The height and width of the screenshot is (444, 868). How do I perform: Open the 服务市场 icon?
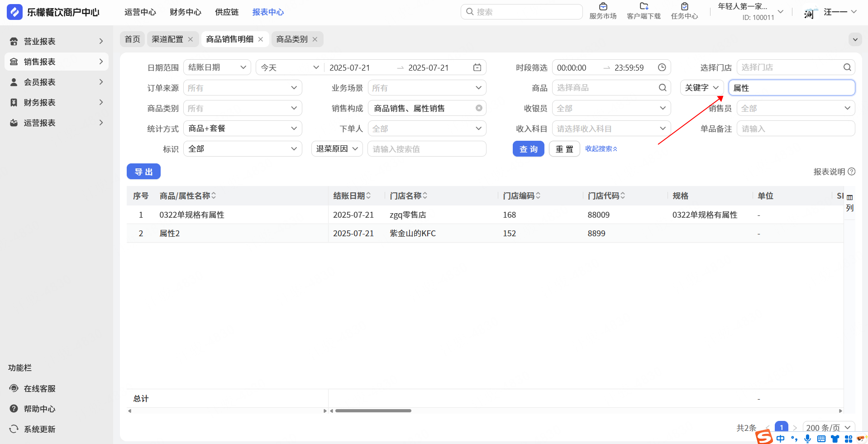[x=603, y=7]
